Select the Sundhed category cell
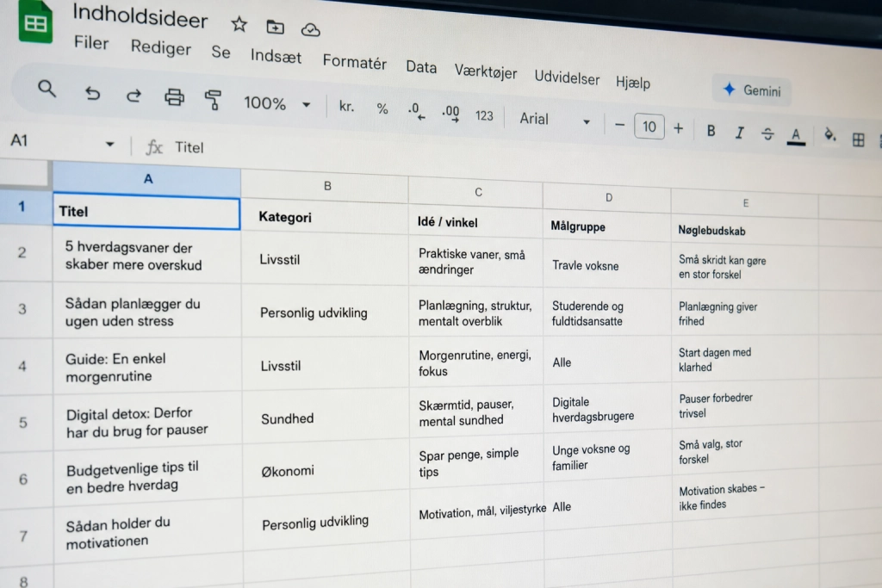882x588 pixels. coord(326,418)
